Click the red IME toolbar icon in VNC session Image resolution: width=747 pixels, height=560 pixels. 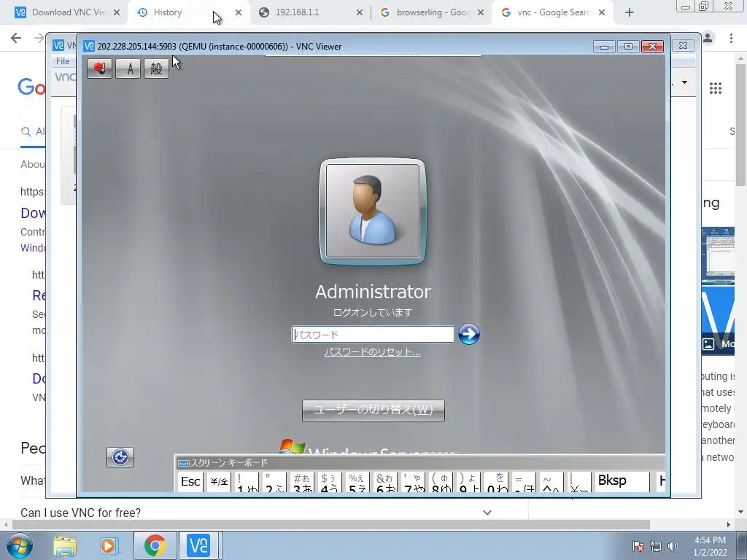point(99,69)
